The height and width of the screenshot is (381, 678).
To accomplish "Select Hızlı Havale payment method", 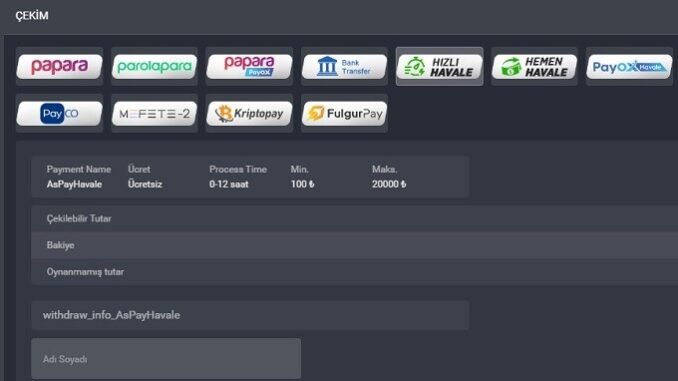I will coord(439,66).
